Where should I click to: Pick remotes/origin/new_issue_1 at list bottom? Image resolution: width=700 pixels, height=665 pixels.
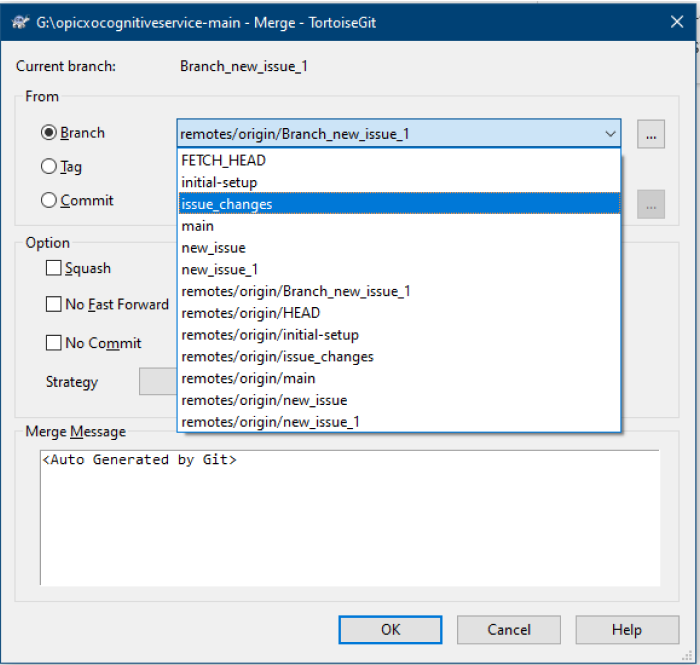(x=399, y=422)
